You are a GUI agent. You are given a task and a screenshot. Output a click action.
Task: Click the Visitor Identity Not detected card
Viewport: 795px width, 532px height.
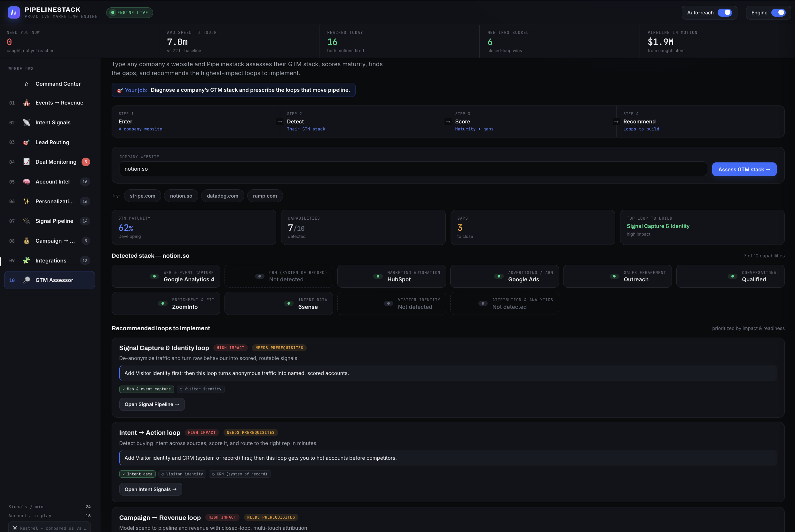(x=391, y=303)
